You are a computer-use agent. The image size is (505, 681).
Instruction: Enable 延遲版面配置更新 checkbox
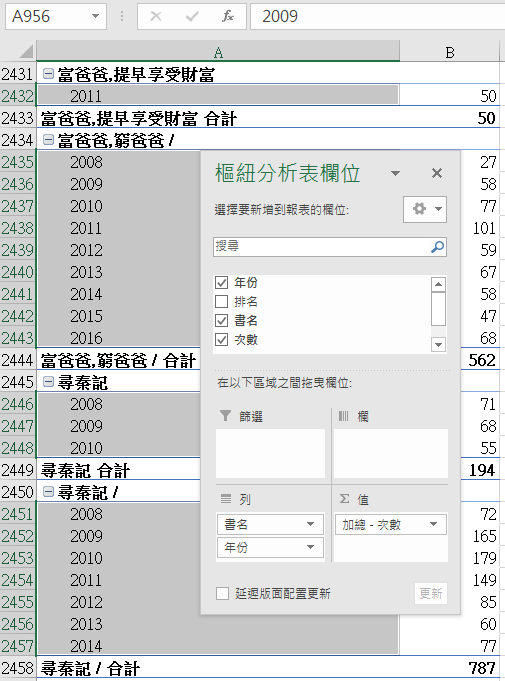[x=222, y=593]
